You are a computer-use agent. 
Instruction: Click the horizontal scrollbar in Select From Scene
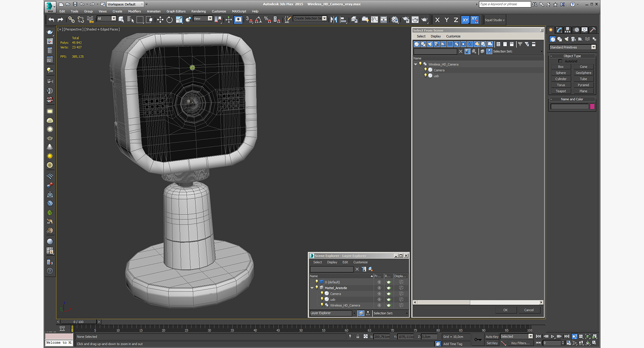pyautogui.click(x=478, y=302)
